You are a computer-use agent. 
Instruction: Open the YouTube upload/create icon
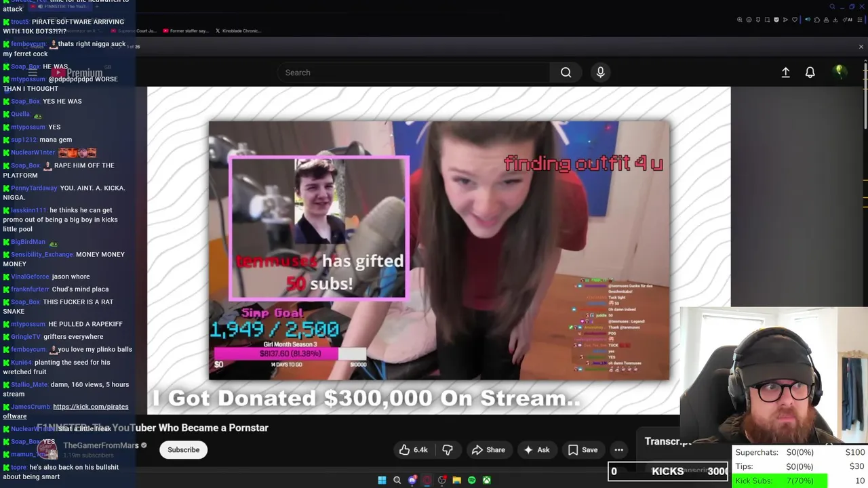click(785, 73)
